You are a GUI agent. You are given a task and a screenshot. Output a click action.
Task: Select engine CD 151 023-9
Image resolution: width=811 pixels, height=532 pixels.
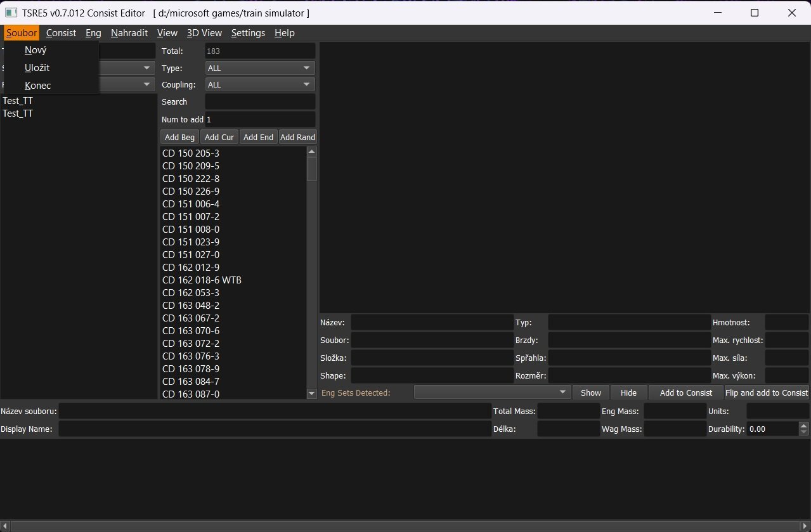coord(191,242)
